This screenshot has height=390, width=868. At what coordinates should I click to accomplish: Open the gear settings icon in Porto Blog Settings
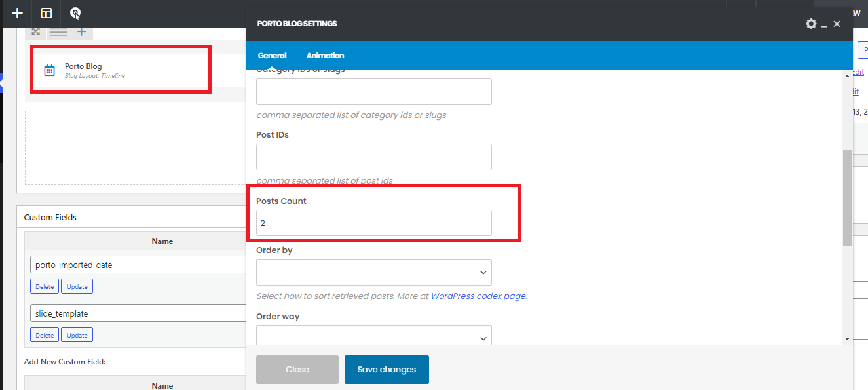pyautogui.click(x=811, y=24)
